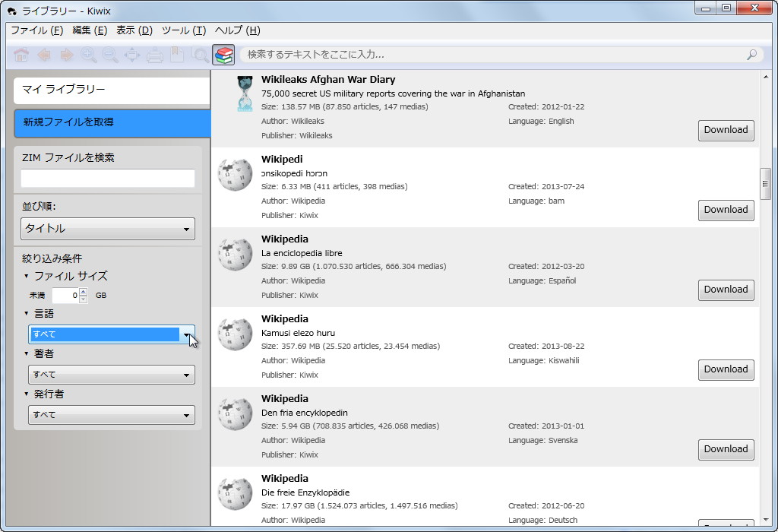Open the 言語 language dropdown
Image resolution: width=778 pixels, height=532 pixels.
tap(111, 334)
